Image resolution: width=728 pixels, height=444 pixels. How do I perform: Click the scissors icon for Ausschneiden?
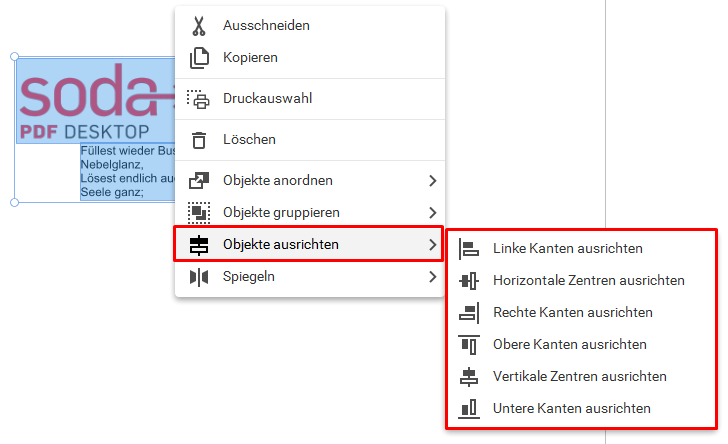pyautogui.click(x=199, y=26)
